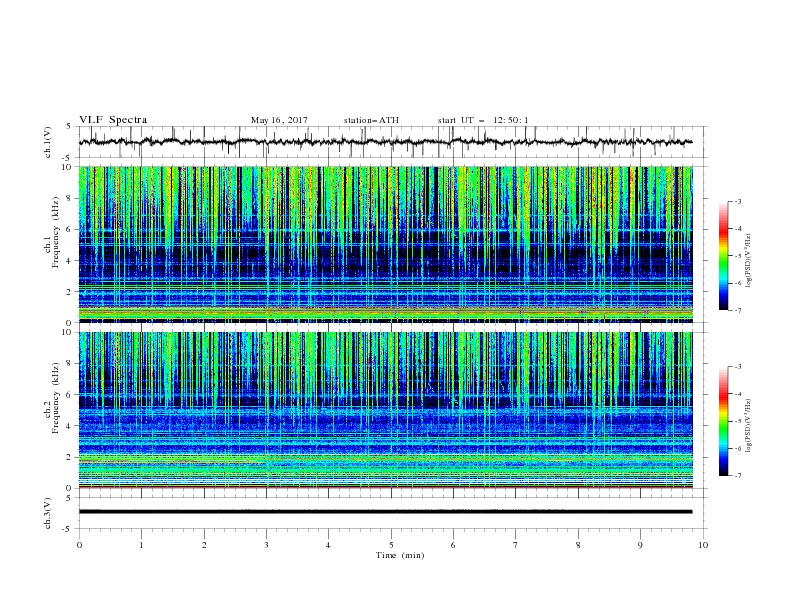Screen dimensions: 792x612
Task: Click time axis tick label "8"
Action: tap(578, 545)
